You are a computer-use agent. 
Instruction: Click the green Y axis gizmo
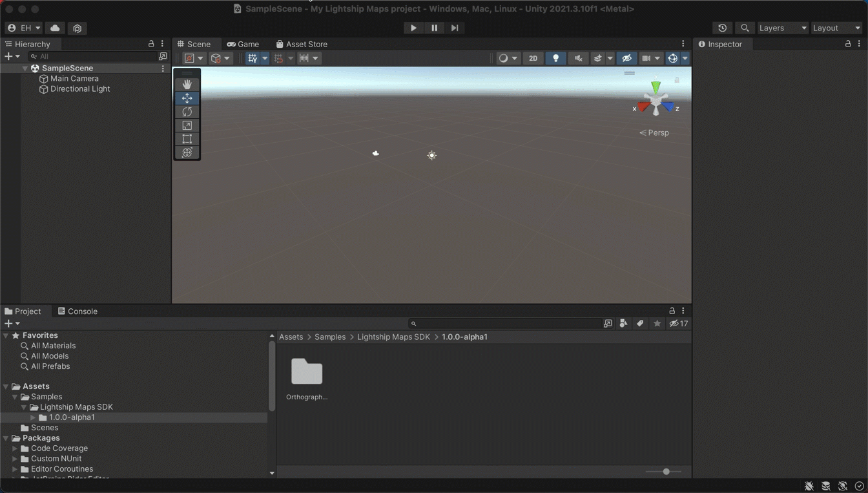(656, 87)
